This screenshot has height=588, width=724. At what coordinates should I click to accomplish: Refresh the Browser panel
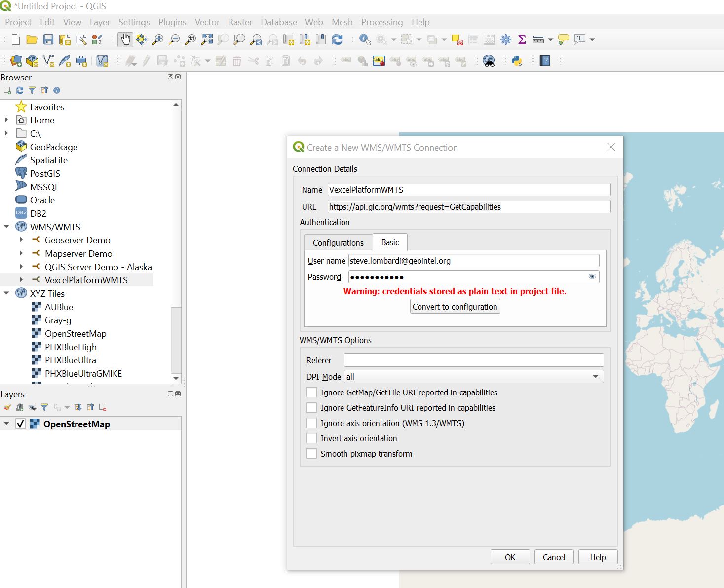point(20,90)
